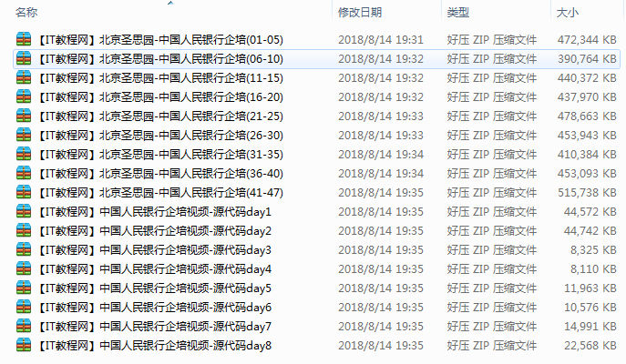Viewport: 626px width, 364px height.
Task: Click 类型 column header
Action: [458, 13]
